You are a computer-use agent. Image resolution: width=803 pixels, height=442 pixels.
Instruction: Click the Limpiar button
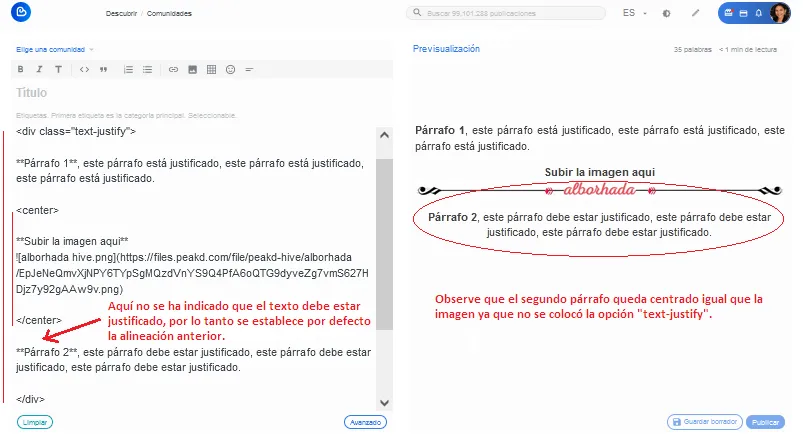(35, 422)
